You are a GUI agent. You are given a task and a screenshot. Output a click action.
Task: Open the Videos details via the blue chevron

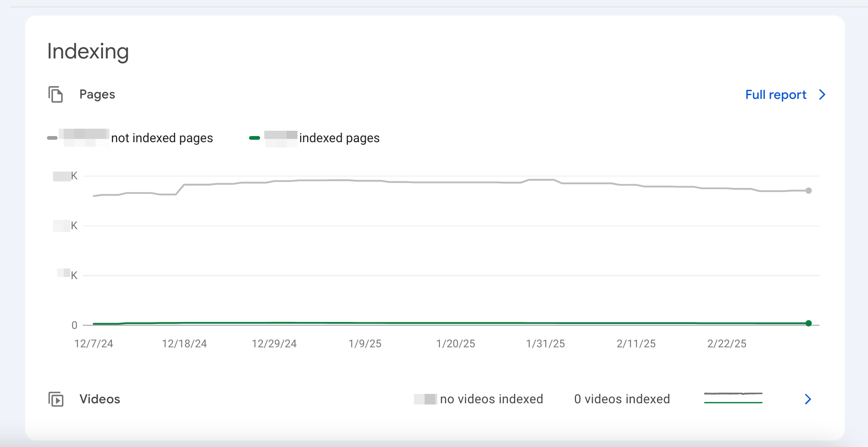pos(807,399)
